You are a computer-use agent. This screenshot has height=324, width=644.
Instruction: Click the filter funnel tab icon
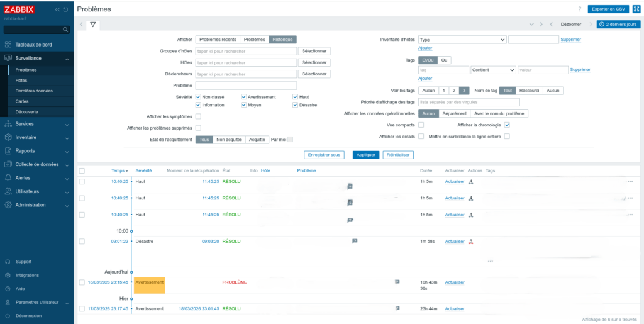coord(93,25)
